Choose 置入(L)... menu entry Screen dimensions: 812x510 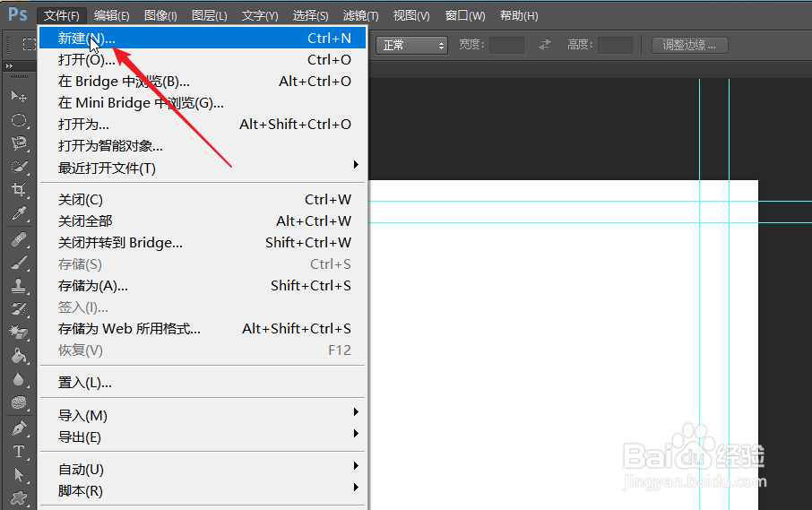[203, 383]
